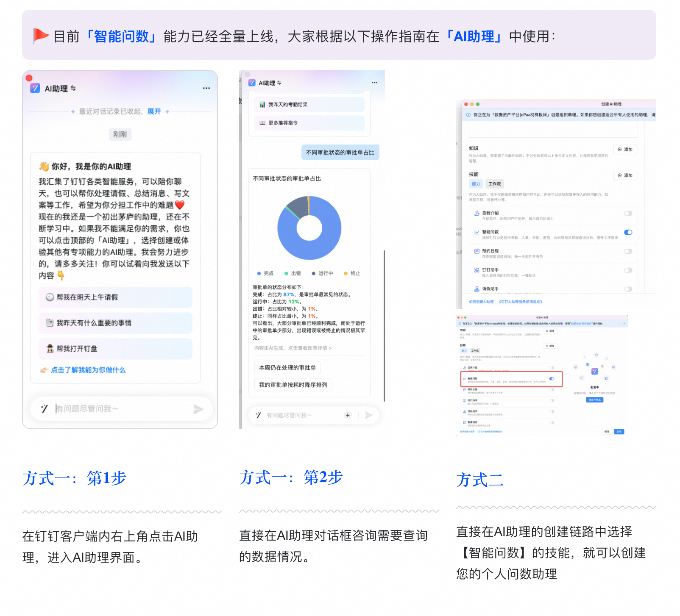Viewport: 680px width, 616px height.
Task: Select suggestion 我昨天有什么重要的事情
Action: (x=115, y=323)
